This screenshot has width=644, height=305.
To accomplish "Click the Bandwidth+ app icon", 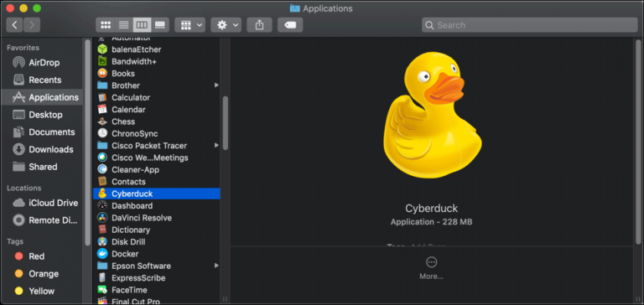I will coord(102,61).
